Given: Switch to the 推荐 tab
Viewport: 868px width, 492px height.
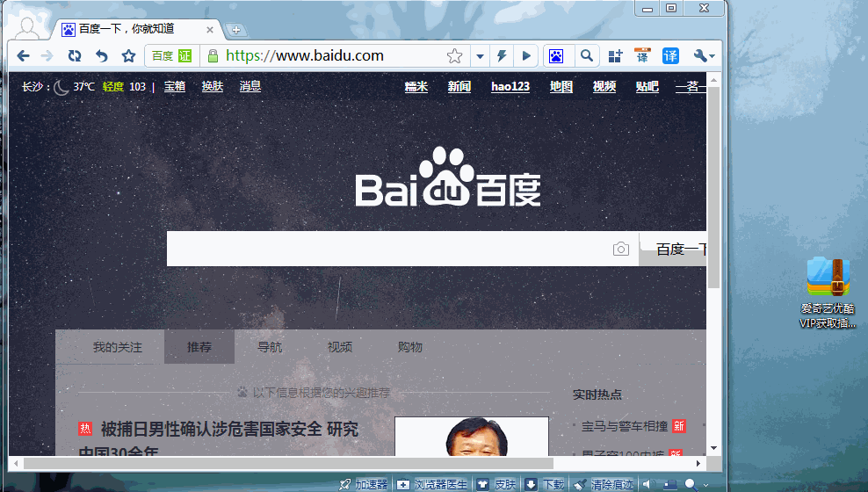Looking at the screenshot, I should (199, 347).
